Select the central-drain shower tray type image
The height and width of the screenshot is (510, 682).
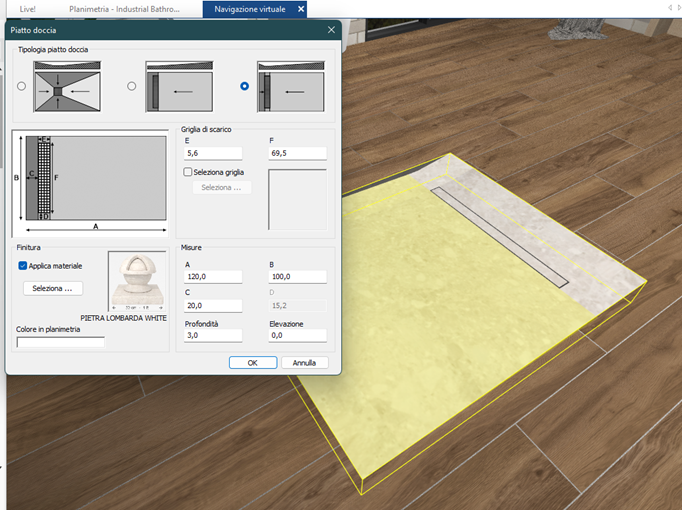pyautogui.click(x=67, y=87)
